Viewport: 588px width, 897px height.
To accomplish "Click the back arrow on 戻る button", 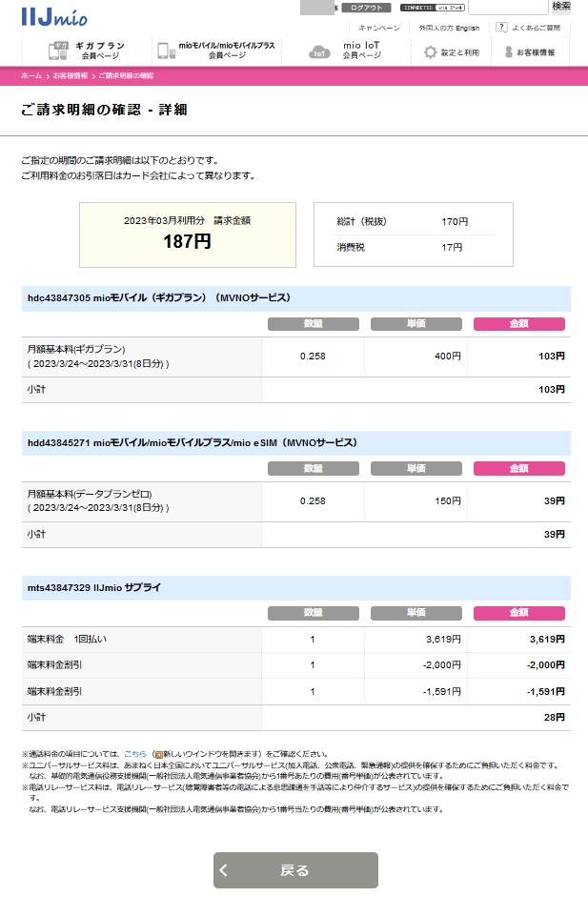I will point(224,870).
